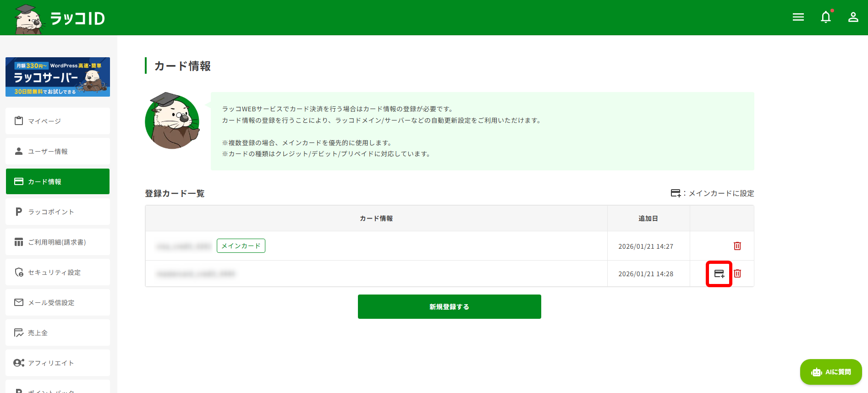The width and height of the screenshot is (868, 393).
Task: Click the ラッコID otter logo
Action: point(60,18)
